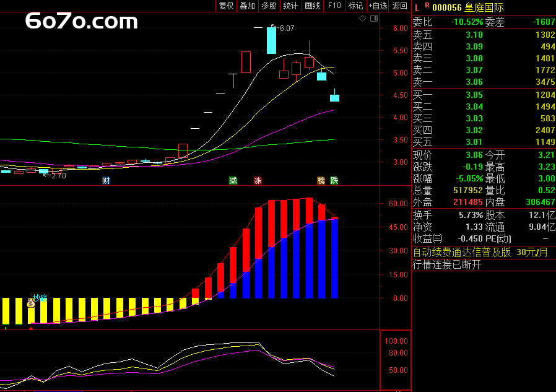Click the 外盘 value 211485
556x392 pixels.
(467, 202)
